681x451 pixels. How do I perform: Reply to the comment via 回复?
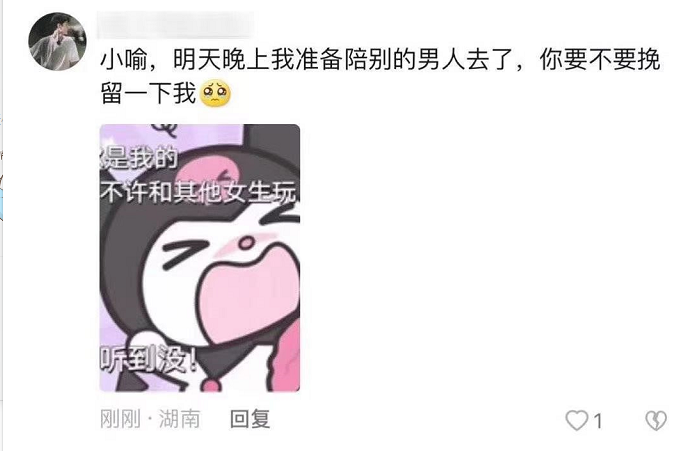250,419
